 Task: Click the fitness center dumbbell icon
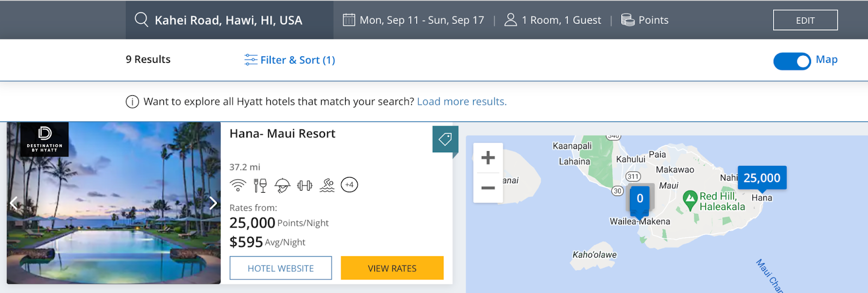(305, 185)
